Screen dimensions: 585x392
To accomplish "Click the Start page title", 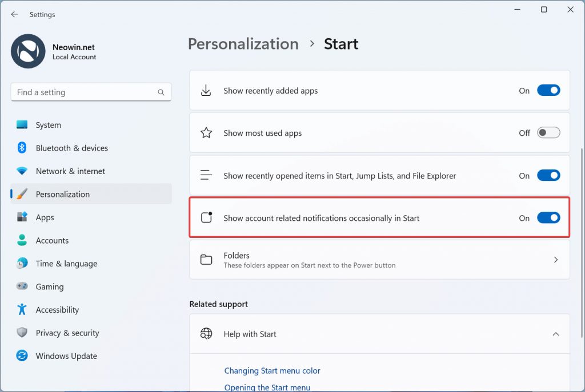I will 341,44.
